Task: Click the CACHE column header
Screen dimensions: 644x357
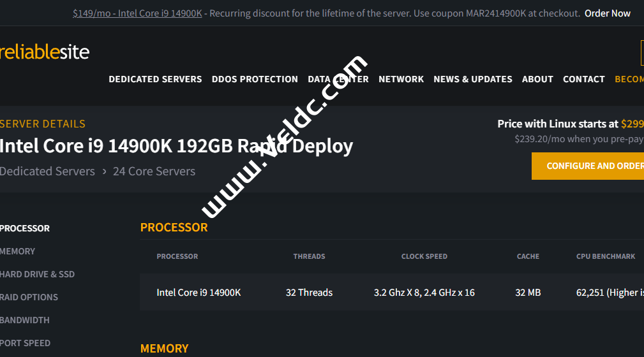Action: (528, 256)
